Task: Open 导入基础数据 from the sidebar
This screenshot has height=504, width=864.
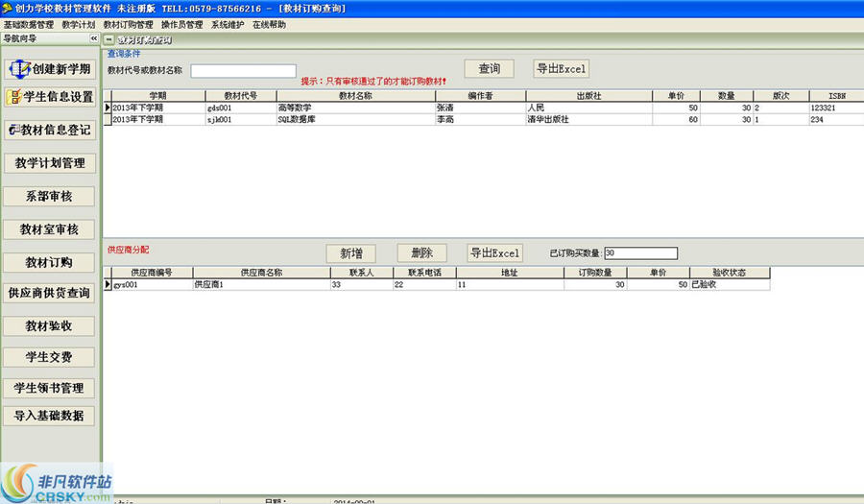Action: coord(49,416)
